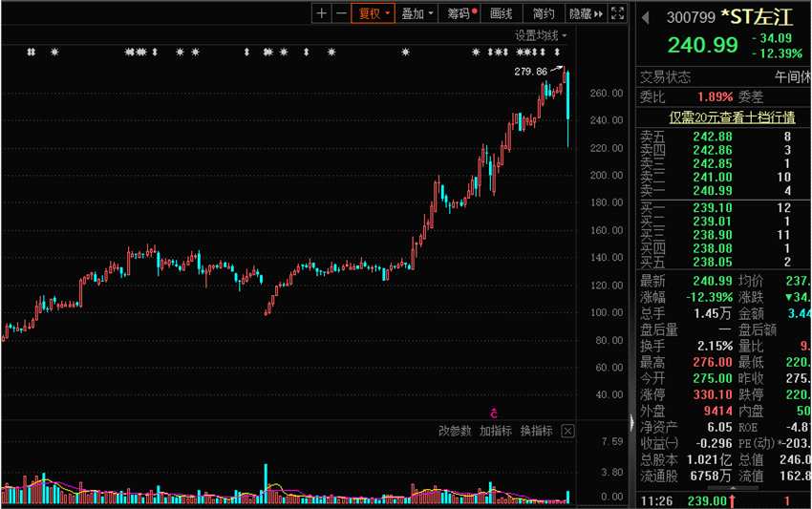812x509 pixels.
Task: Click the 委比 value 1.89%
Action: (x=716, y=96)
